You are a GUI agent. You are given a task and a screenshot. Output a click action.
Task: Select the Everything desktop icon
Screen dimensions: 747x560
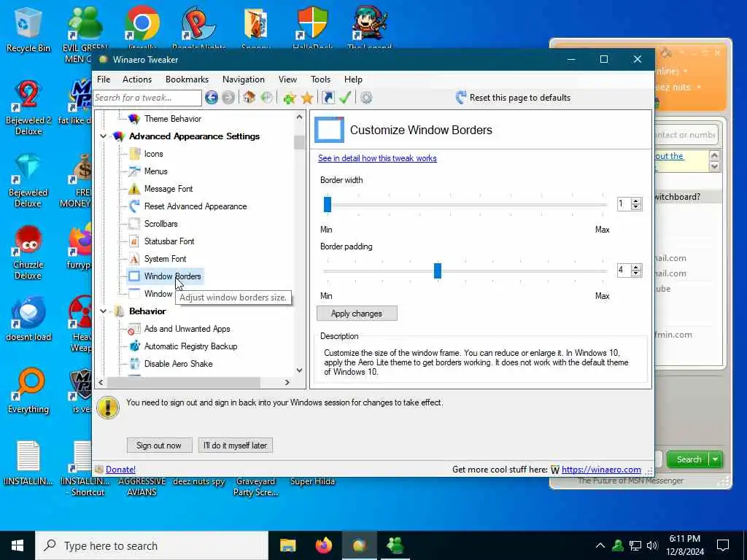(x=28, y=392)
